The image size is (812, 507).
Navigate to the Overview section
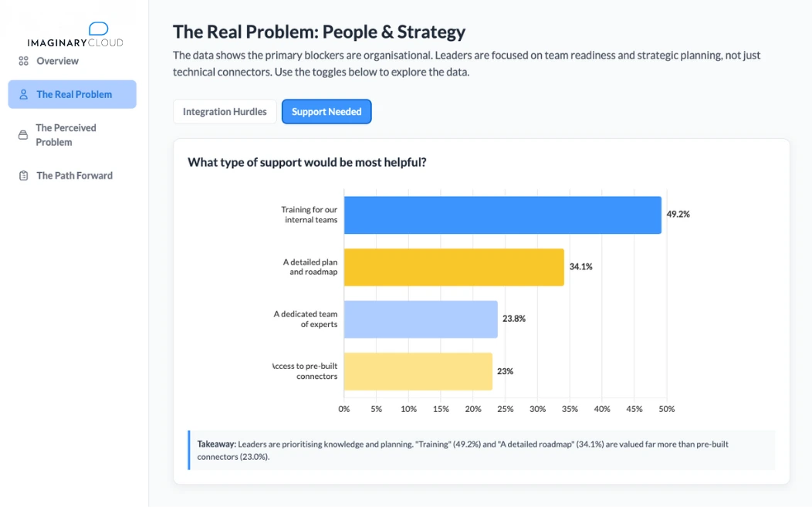(x=56, y=61)
